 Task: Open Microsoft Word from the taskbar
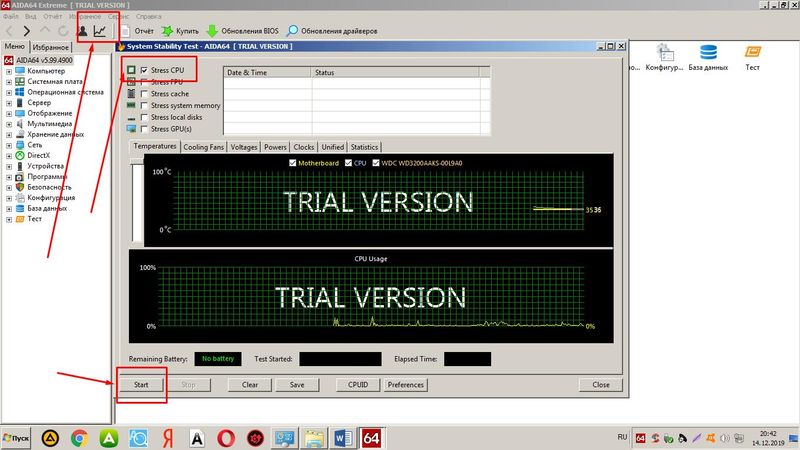[343, 438]
